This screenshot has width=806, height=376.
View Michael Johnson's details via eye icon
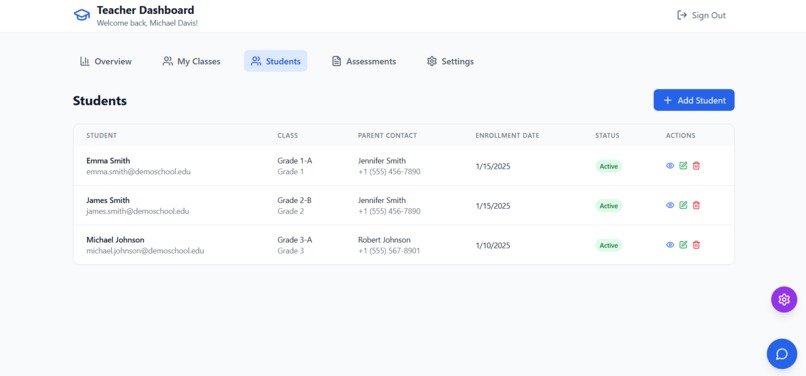(x=670, y=245)
